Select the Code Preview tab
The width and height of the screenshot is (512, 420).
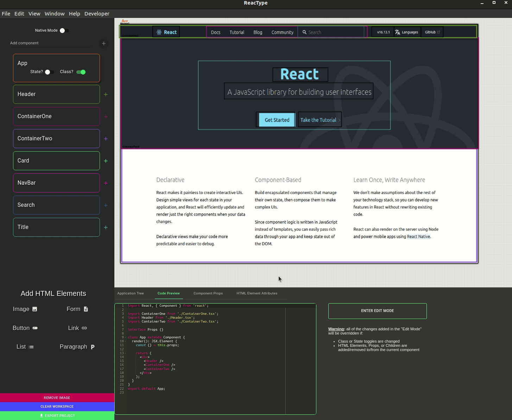(169, 293)
